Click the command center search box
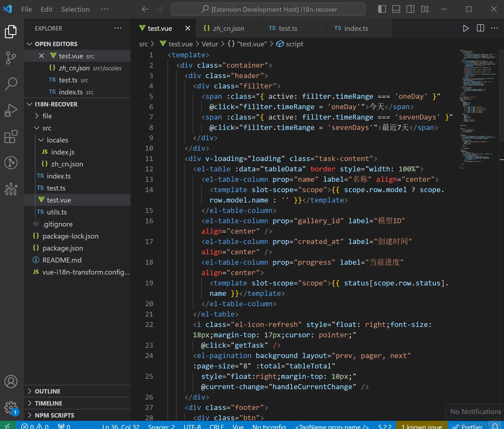Screen dimensions: 504x429 point(268,9)
